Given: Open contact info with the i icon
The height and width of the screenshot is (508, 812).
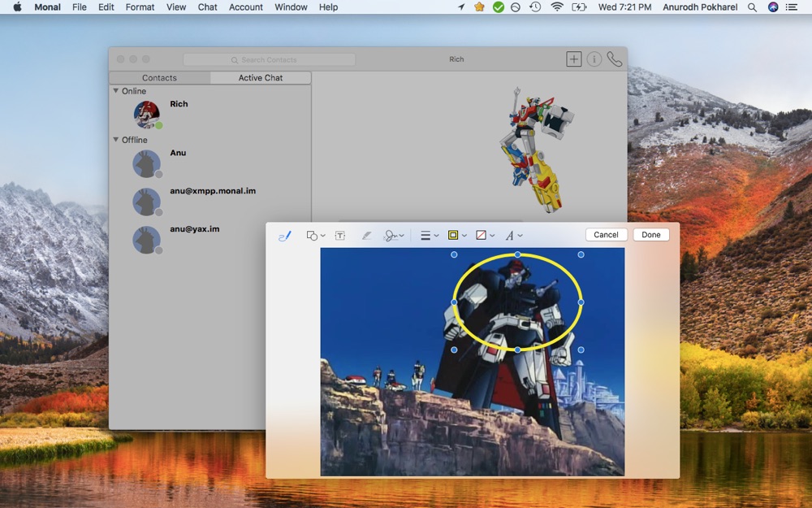Looking at the screenshot, I should pos(594,59).
